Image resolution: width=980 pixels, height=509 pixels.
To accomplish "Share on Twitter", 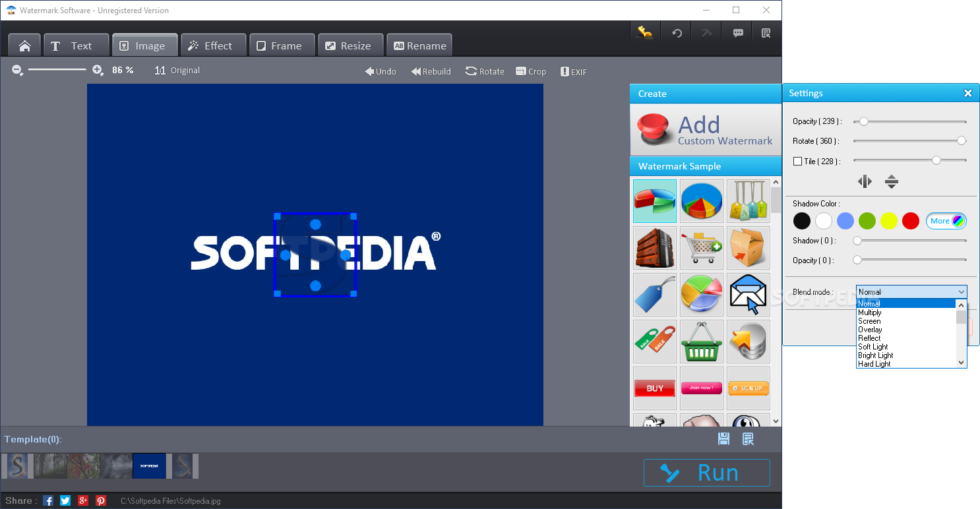I will pyautogui.click(x=65, y=500).
